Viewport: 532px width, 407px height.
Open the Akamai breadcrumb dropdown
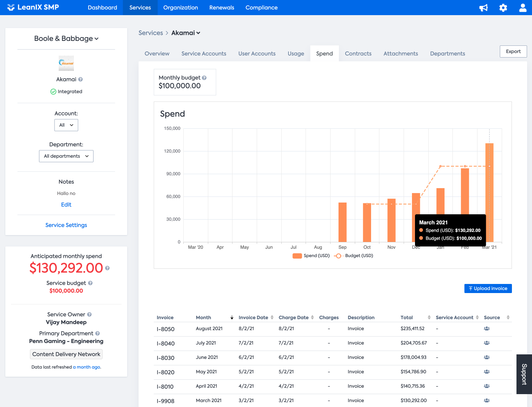186,33
